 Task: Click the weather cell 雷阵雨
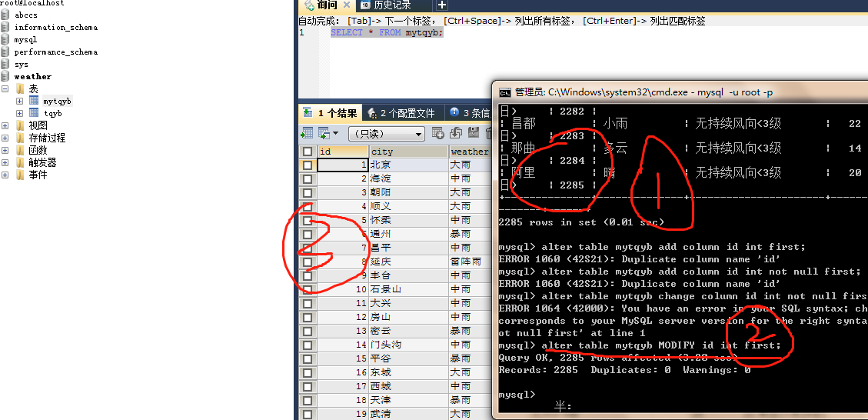tap(471, 262)
